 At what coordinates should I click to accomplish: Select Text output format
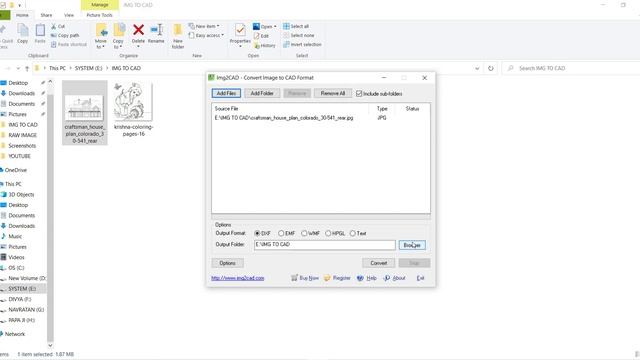353,233
